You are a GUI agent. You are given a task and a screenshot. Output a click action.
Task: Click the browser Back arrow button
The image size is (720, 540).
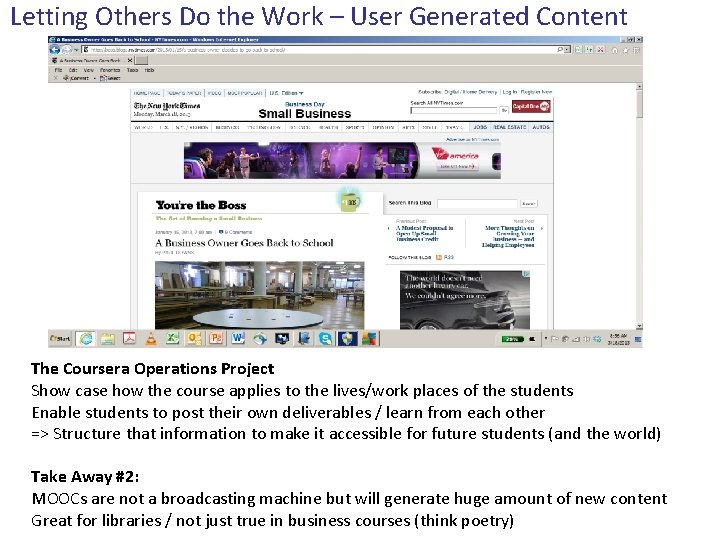[x=55, y=49]
